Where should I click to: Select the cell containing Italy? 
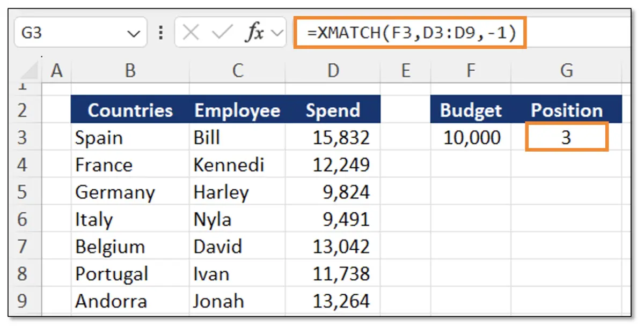click(x=130, y=219)
